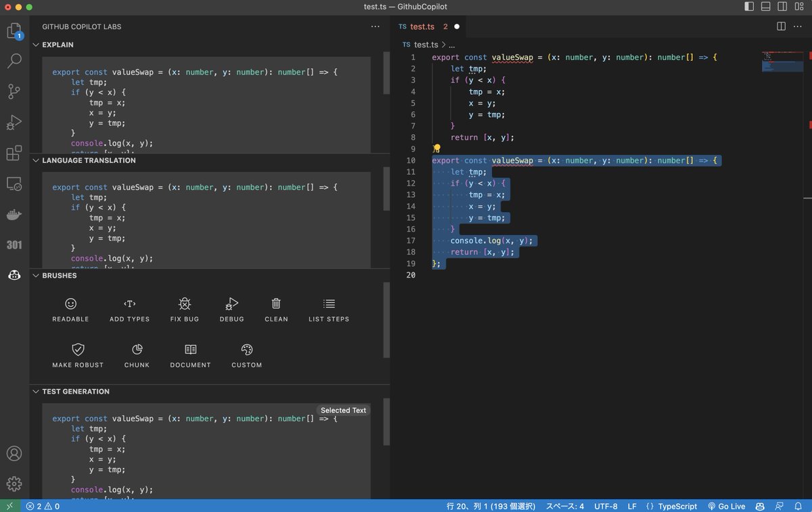Click inside the Explain code box
The width and height of the screenshot is (812, 512).
(x=206, y=105)
